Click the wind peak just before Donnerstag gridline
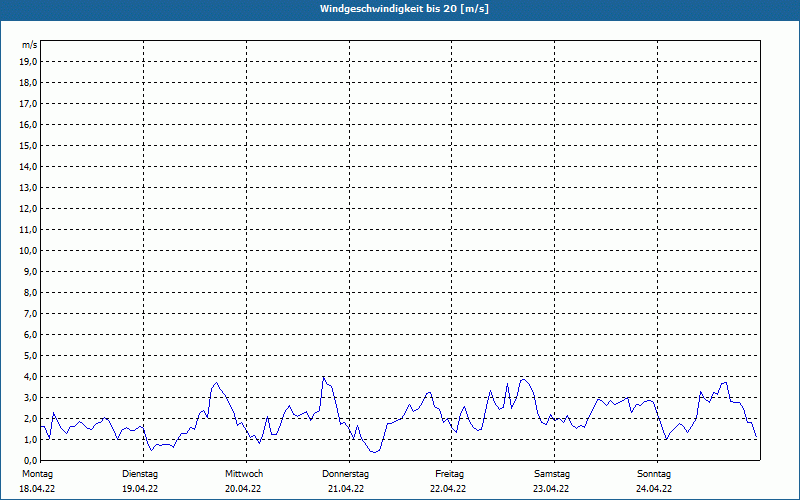Viewport: 800px width, 500px height. 323,377
